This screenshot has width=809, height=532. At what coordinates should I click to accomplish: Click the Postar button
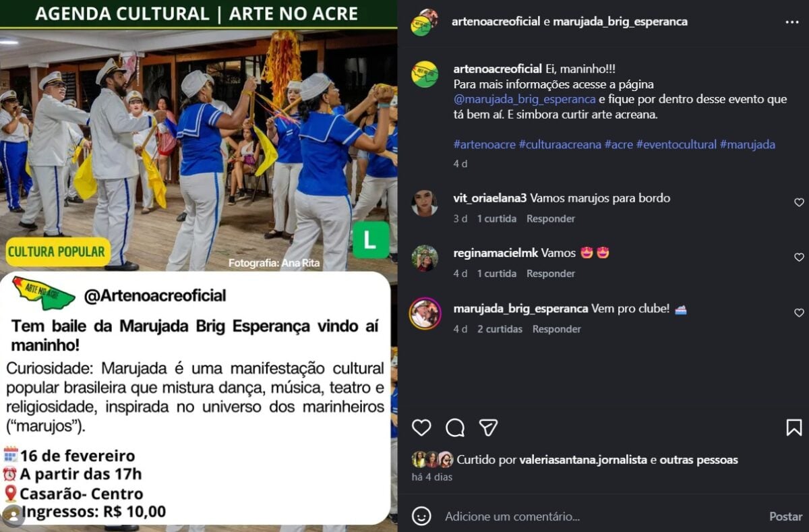tap(785, 516)
